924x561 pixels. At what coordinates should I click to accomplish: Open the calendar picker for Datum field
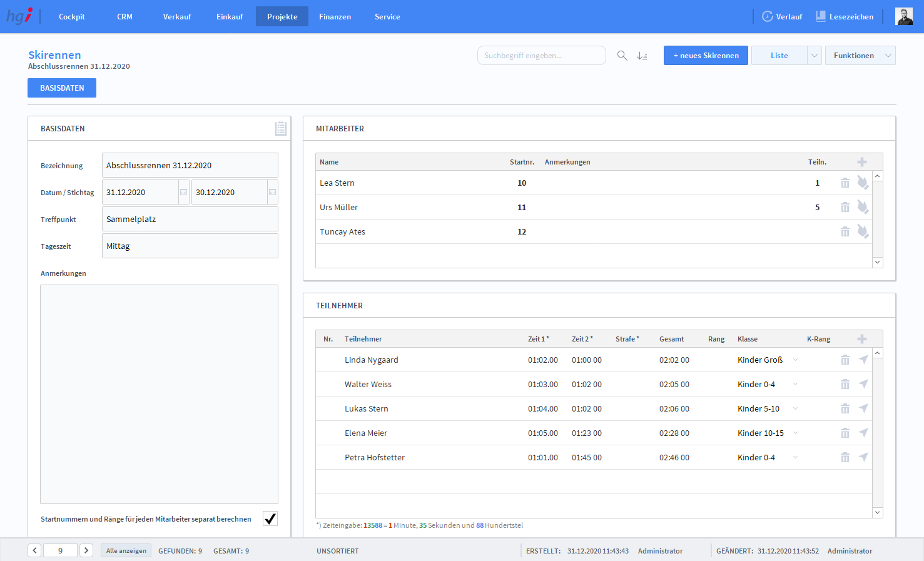point(183,192)
